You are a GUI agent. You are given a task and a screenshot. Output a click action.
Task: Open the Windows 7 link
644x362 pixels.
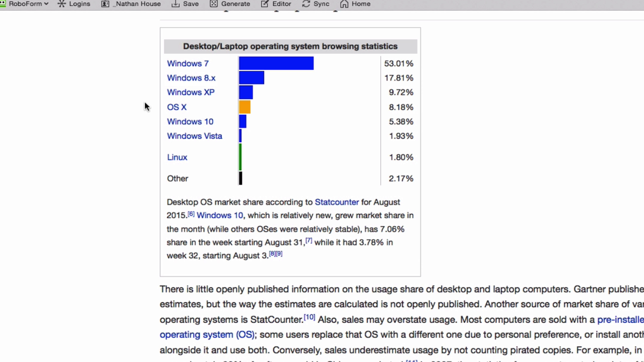[188, 63]
